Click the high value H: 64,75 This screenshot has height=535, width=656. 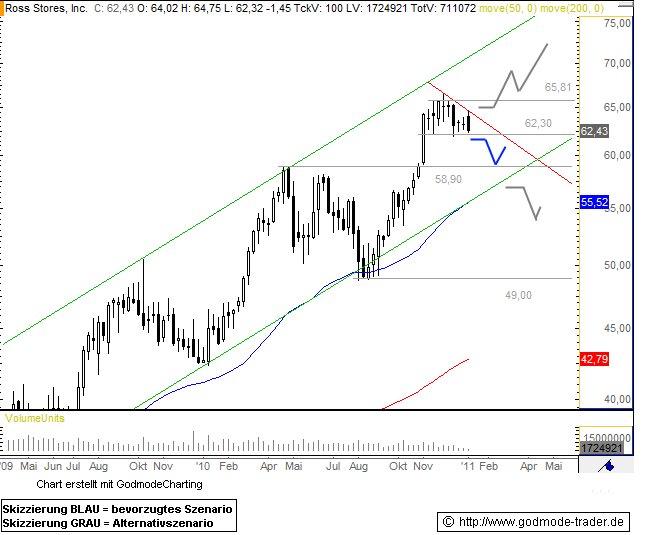click(201, 8)
